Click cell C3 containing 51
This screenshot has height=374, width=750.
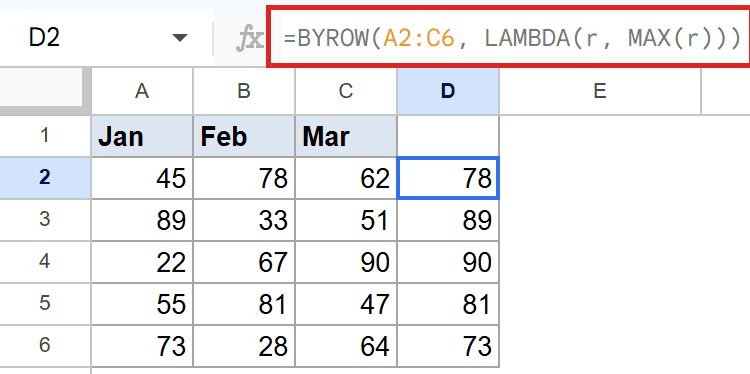coord(346,220)
